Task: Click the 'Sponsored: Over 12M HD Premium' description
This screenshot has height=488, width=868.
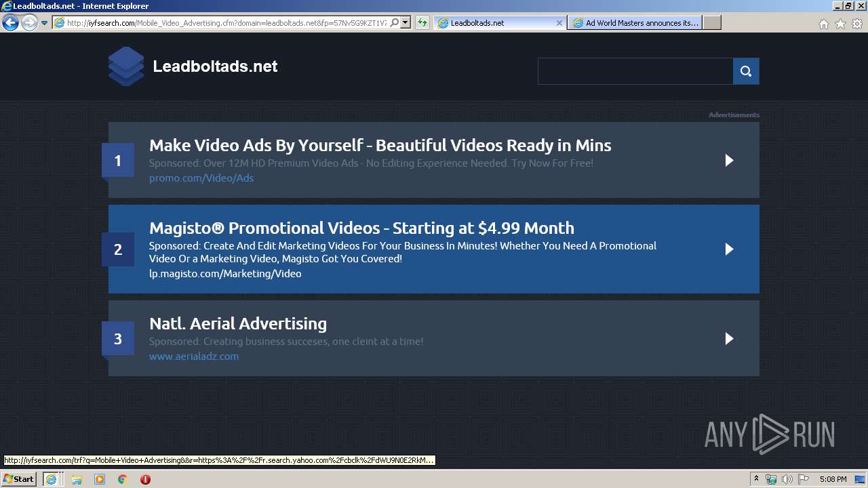Action: tap(371, 163)
